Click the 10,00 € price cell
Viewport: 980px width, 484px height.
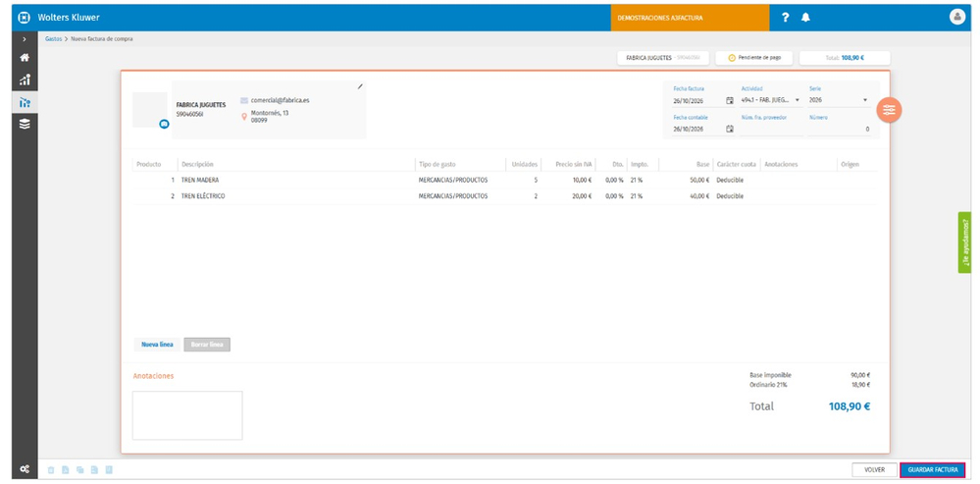pyautogui.click(x=582, y=180)
